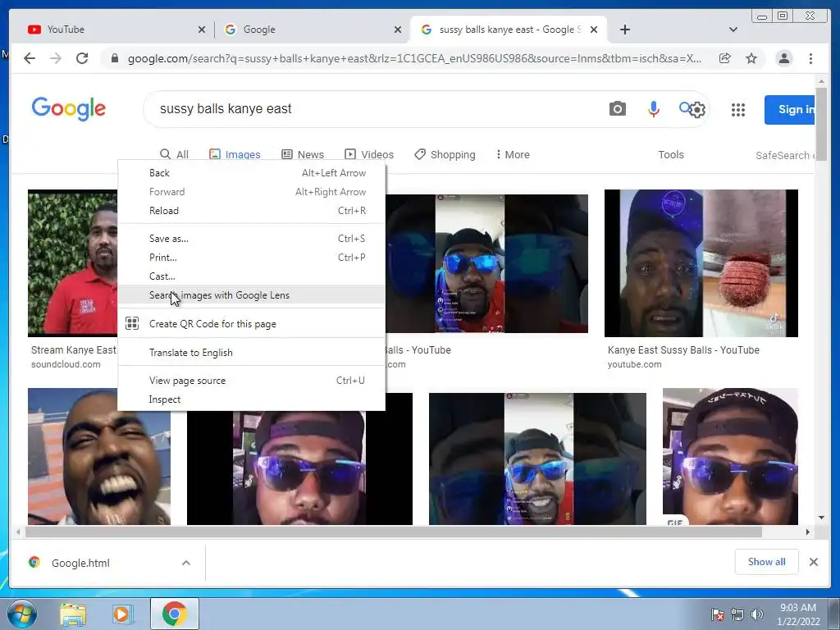
Task: Choose Cast... from the context menu
Action: pos(251,276)
